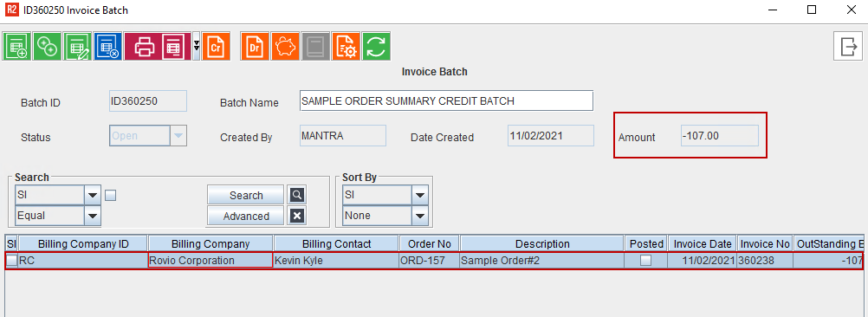Viewport: 868px width, 317px height.
Task: Click the Amount field -107.00
Action: pos(720,135)
